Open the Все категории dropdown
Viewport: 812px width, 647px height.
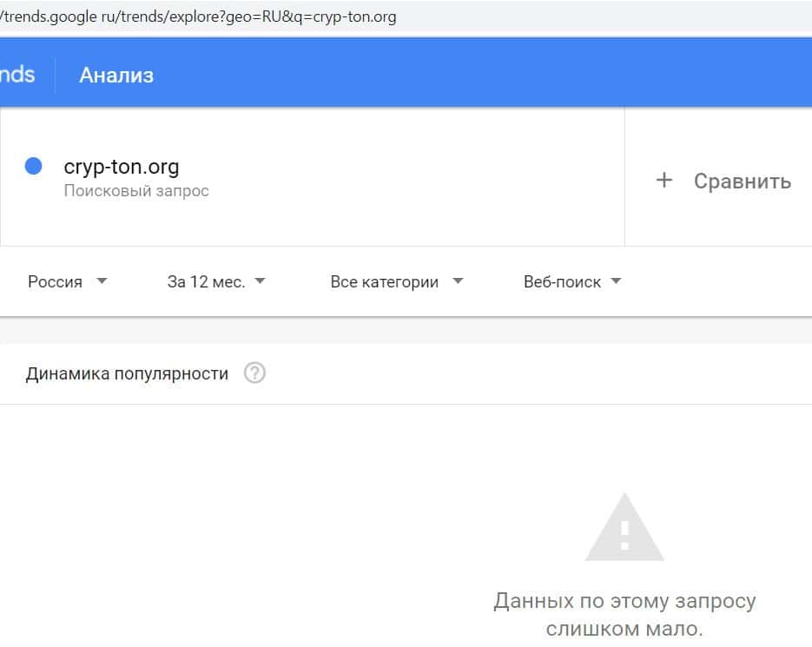[384, 281]
